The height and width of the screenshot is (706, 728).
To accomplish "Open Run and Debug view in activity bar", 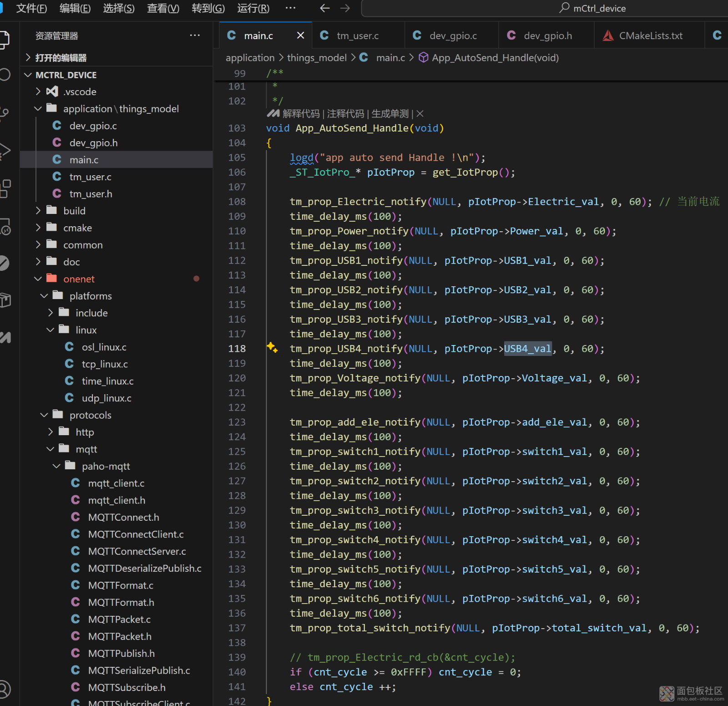I will coord(5,151).
